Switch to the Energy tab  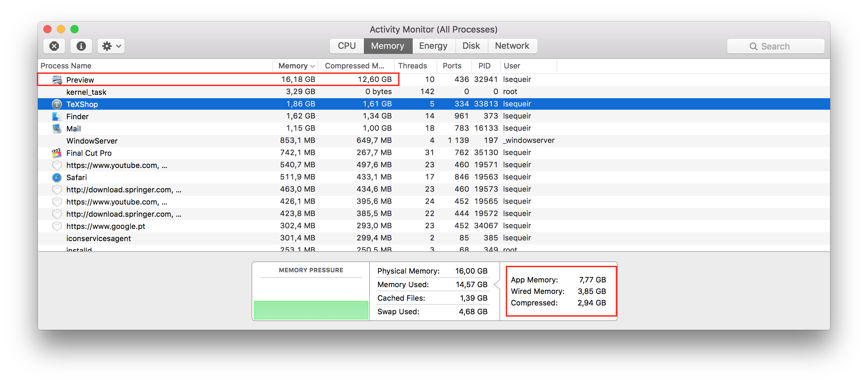point(433,46)
